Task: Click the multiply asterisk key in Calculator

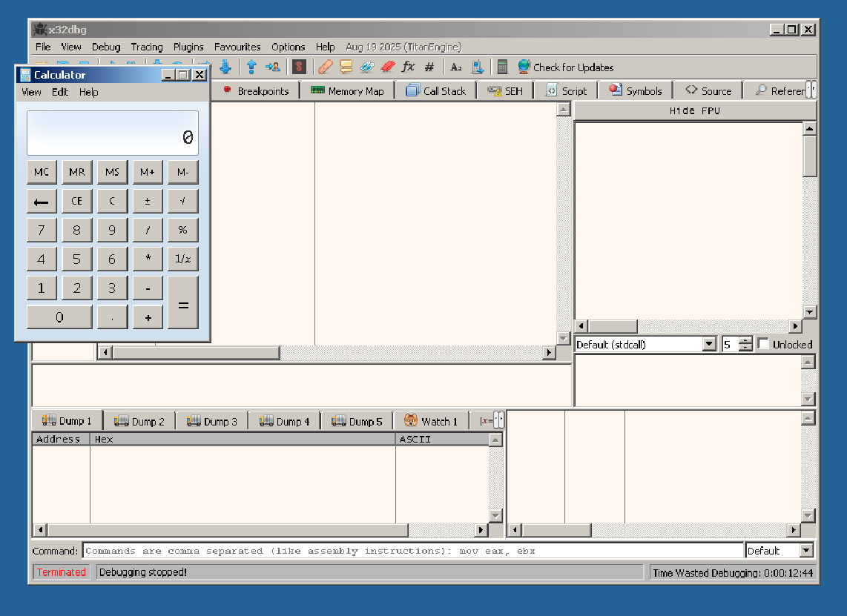Action: 148,259
